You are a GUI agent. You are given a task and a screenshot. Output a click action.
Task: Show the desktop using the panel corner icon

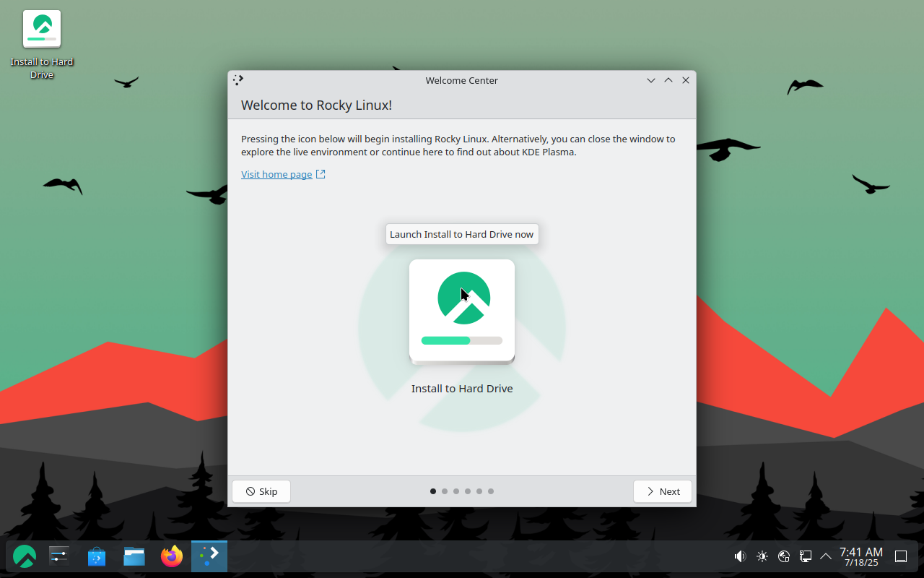pyautogui.click(x=901, y=556)
